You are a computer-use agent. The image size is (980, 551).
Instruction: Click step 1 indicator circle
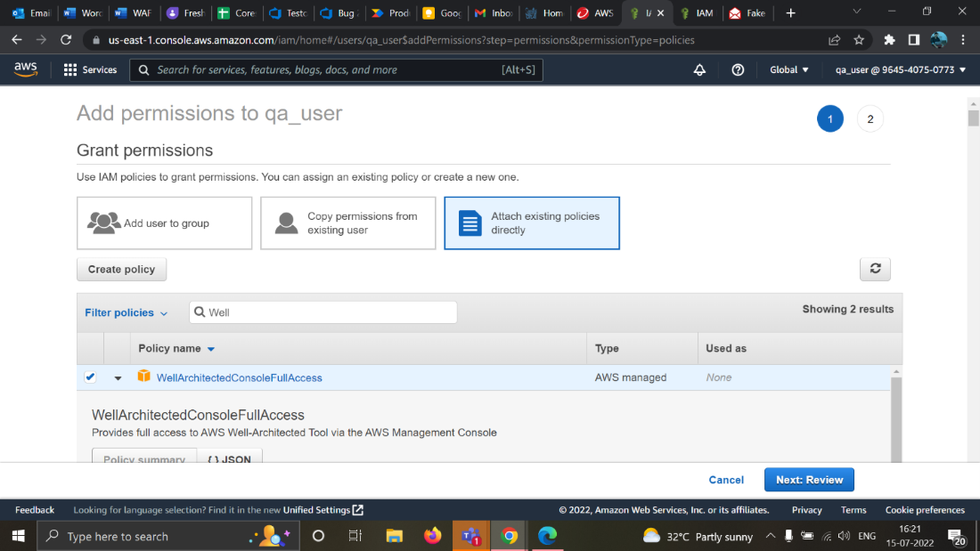point(830,118)
